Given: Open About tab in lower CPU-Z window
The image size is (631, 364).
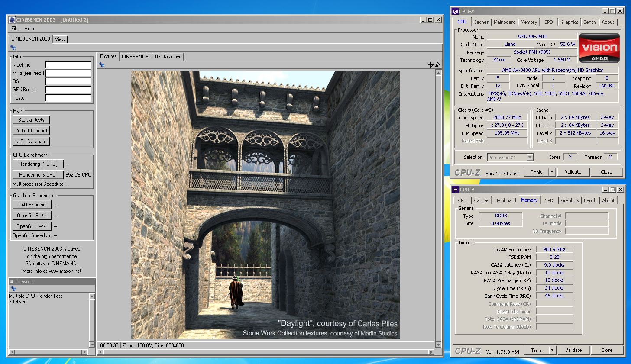Looking at the screenshot, I should pyautogui.click(x=608, y=200).
